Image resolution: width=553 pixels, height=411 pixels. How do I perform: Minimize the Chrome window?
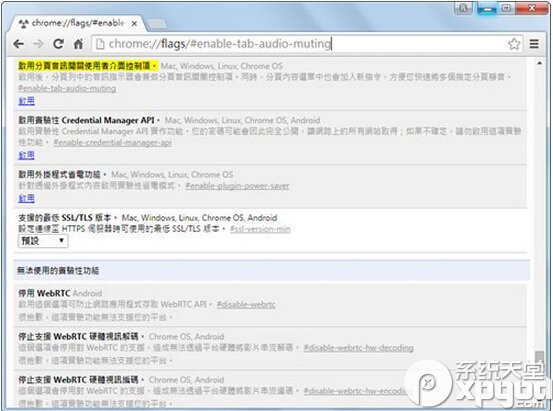[487, 8]
